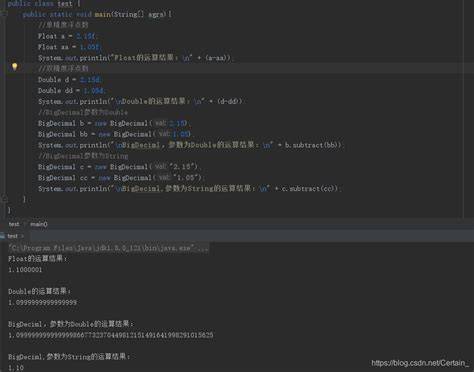Click console output value 1.1000001
474x372 pixels.
(x=25, y=270)
